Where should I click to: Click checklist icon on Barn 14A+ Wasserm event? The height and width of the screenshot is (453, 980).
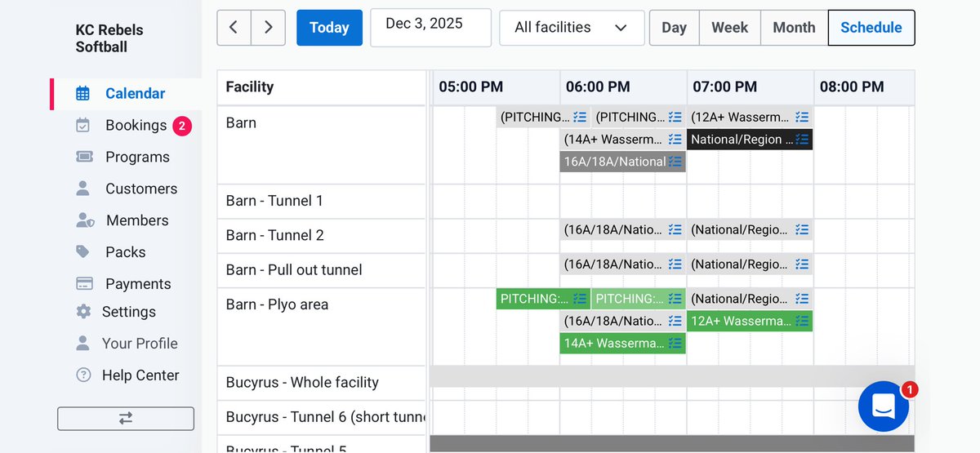tap(675, 140)
